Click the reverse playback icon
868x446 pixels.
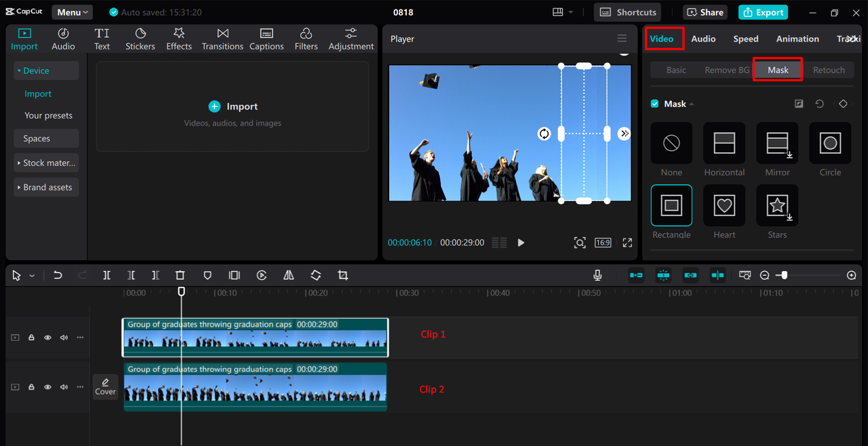[x=262, y=275]
